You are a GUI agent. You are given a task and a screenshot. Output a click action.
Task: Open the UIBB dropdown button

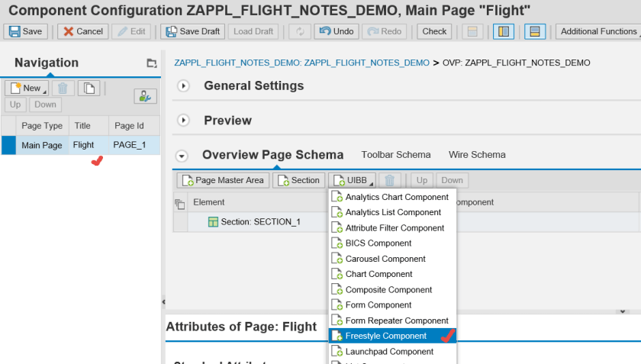click(x=352, y=180)
